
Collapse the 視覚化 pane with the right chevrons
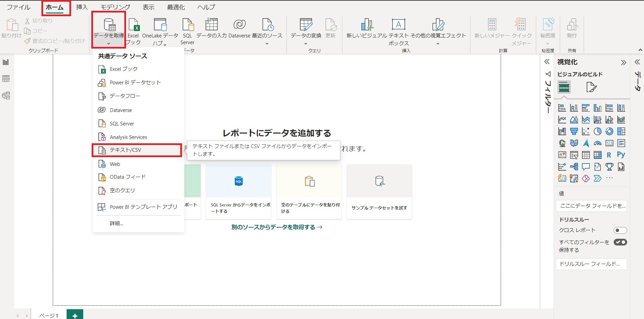point(623,62)
